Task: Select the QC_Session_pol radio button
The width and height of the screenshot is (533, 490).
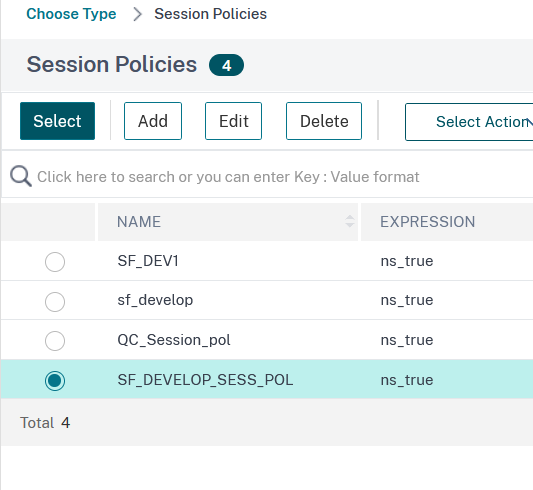Action: pyautogui.click(x=55, y=341)
